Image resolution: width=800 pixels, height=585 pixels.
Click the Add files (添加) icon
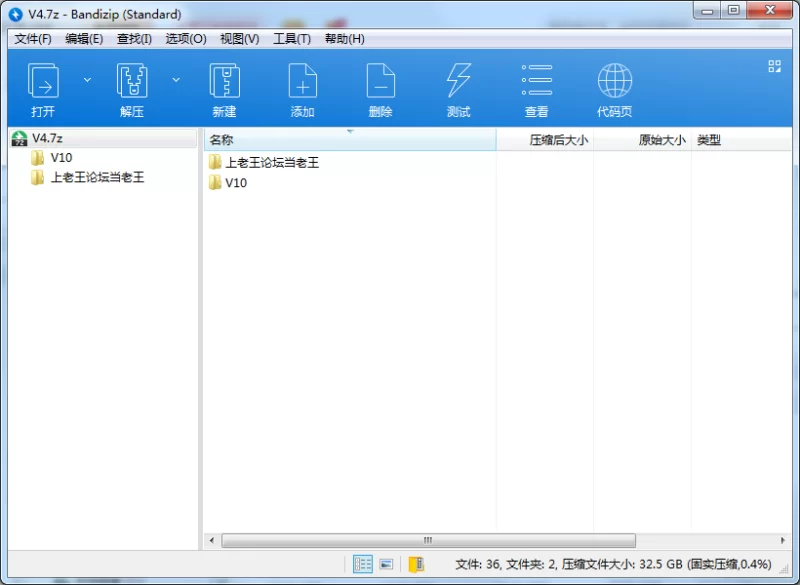tap(303, 81)
